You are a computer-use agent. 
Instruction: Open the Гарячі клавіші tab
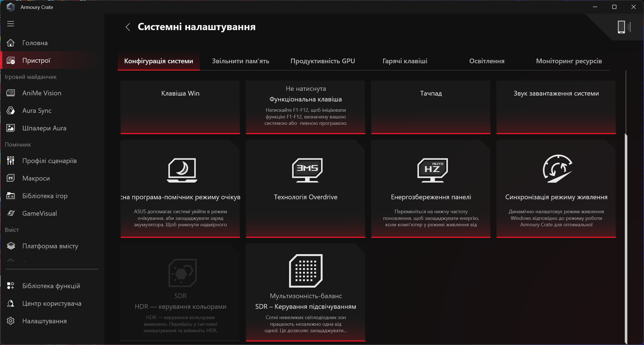(x=405, y=61)
